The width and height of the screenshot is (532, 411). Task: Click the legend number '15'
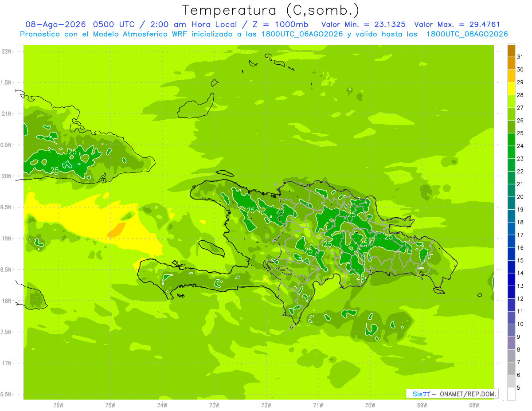click(520, 261)
